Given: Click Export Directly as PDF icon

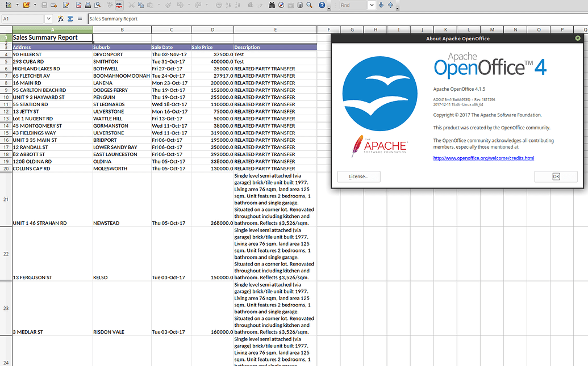Looking at the screenshot, I should (78, 5).
